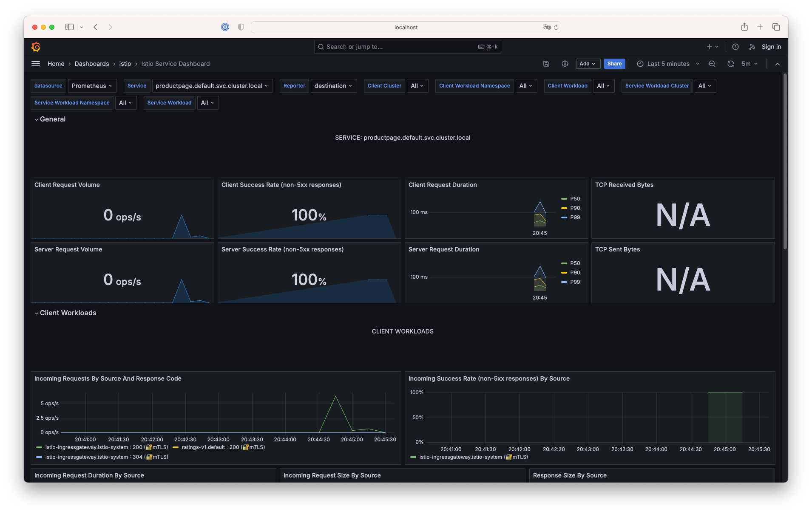Go back in Safari
Screen dimensions: 812x514
point(96,27)
